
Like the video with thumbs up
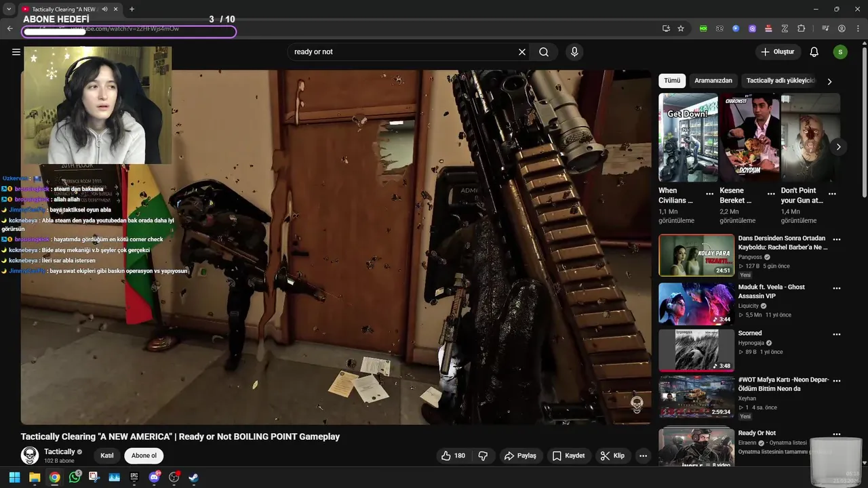point(453,455)
